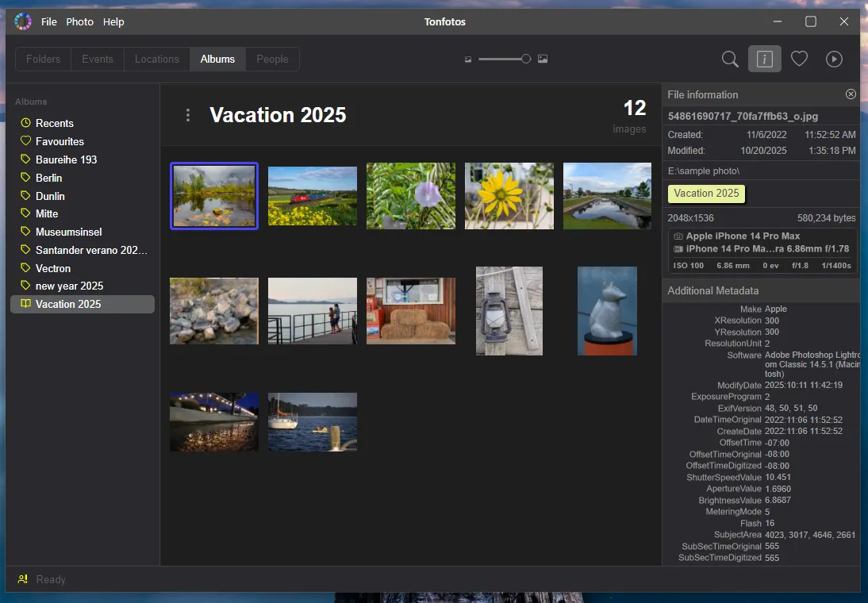
Task: Select the Berlin album in the sidebar
Action: point(51,177)
